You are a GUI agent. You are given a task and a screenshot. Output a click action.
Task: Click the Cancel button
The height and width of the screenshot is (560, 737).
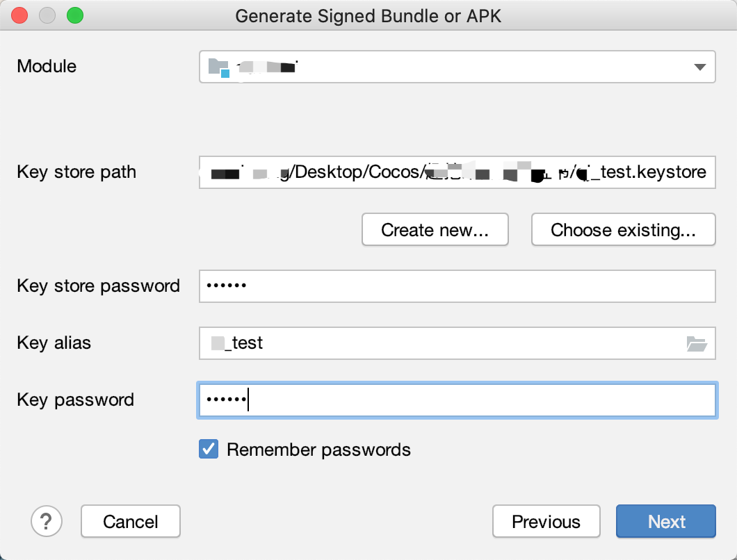pos(131,521)
